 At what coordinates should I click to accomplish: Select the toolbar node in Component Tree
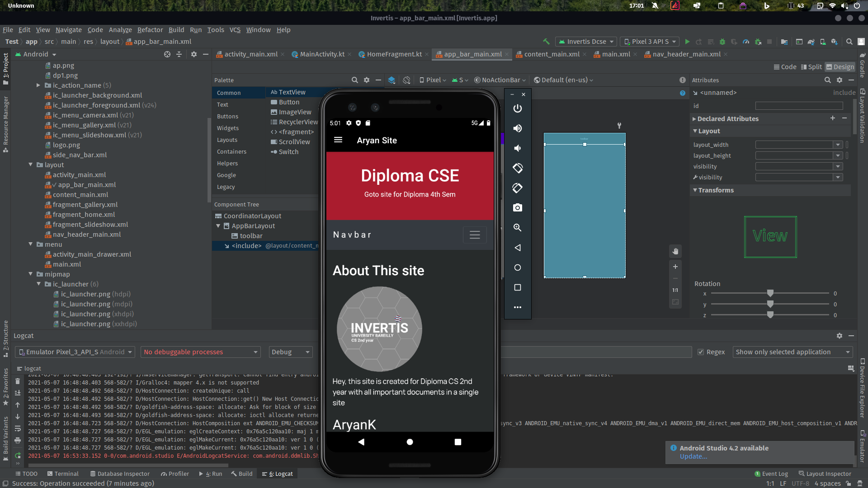tap(251, 236)
